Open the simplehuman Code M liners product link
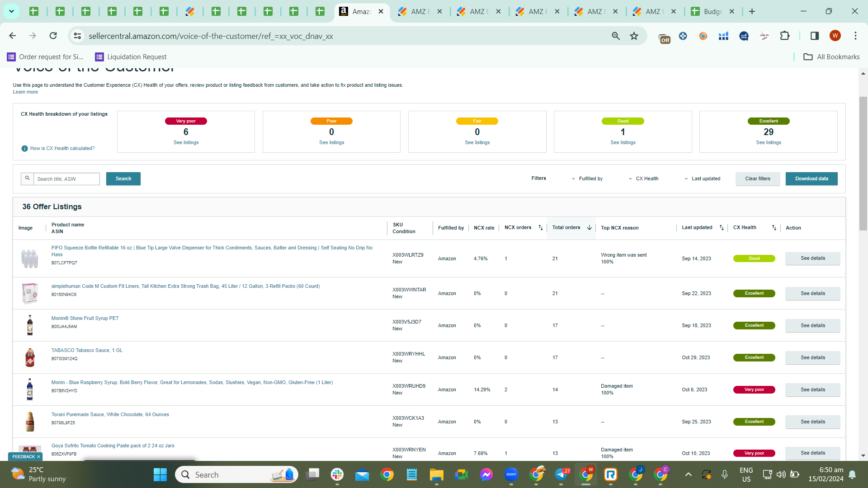Screen dimensions: 868x488 (x=185, y=286)
